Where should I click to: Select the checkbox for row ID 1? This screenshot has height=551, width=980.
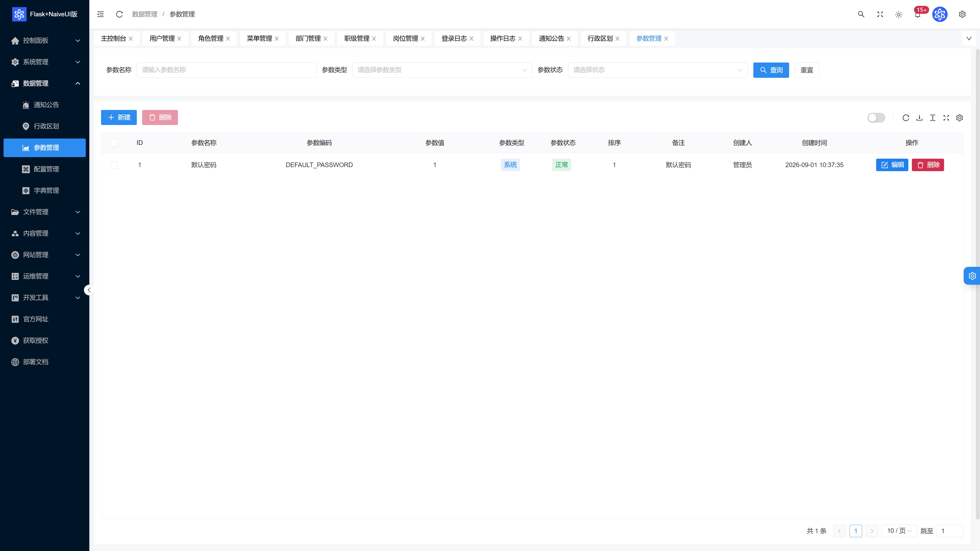[114, 165]
